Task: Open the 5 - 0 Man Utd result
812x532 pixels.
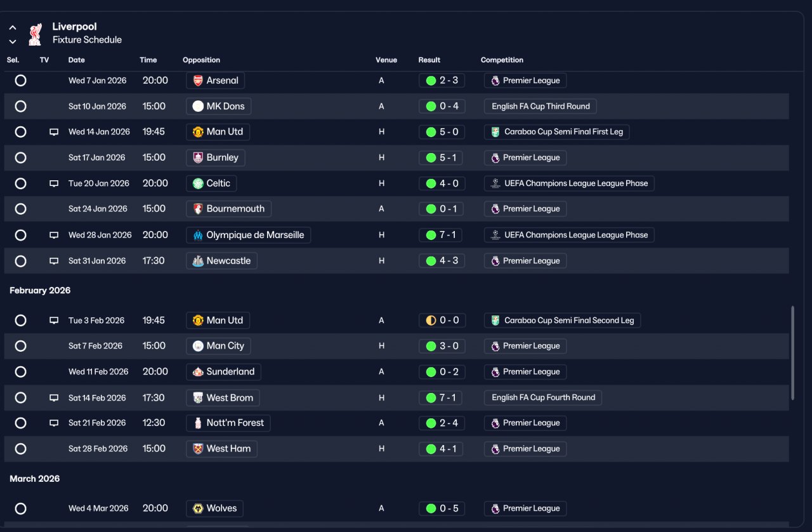Action: pos(442,132)
